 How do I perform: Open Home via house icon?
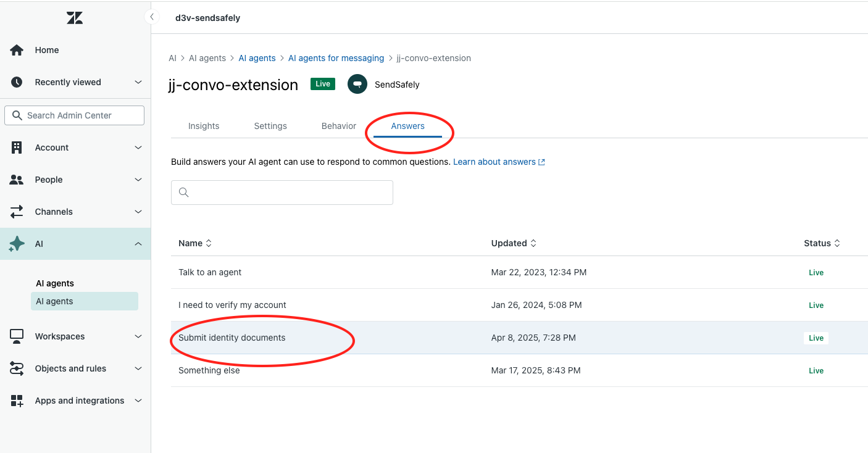click(x=17, y=50)
